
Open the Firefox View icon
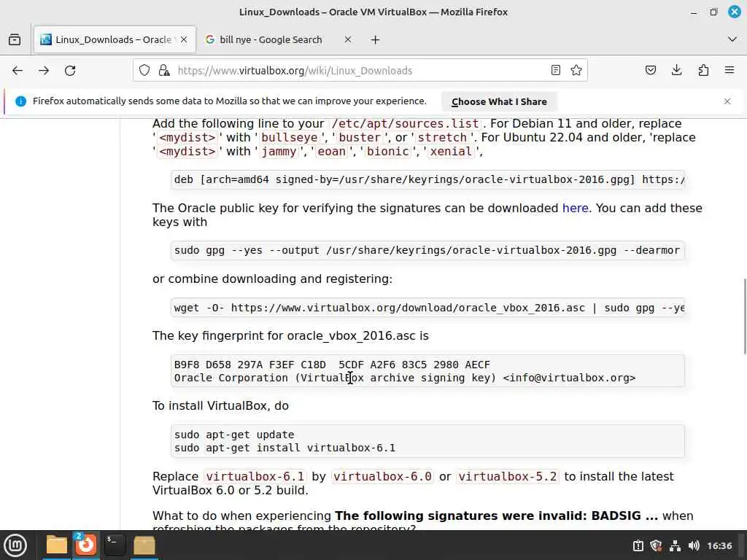[15, 39]
